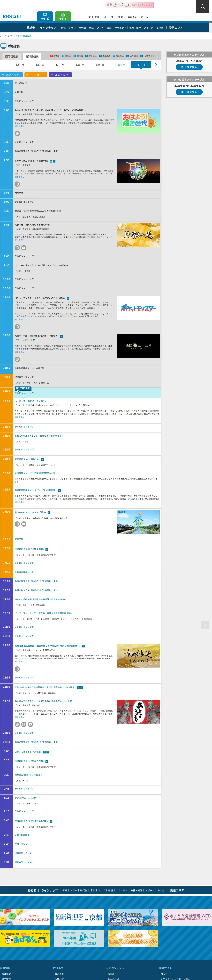Jump to あさ・午前 section
This screenshot has width=212, height=980.
11,75
